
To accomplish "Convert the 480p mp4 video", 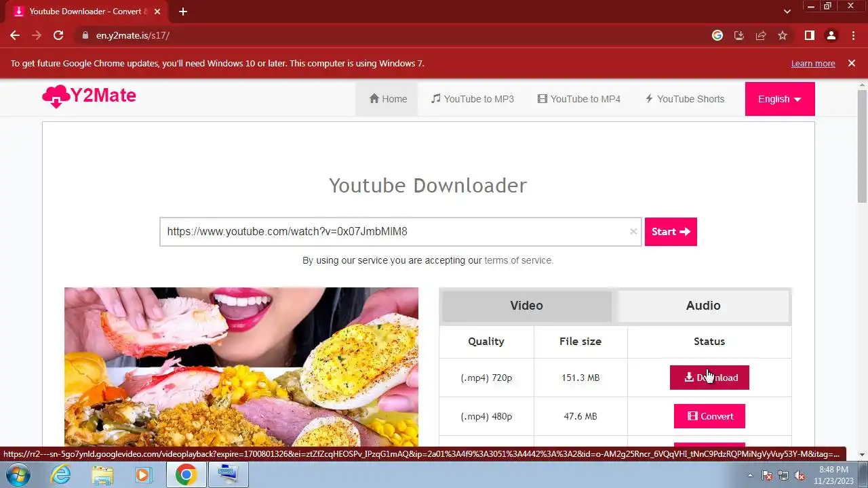I will (709, 416).
